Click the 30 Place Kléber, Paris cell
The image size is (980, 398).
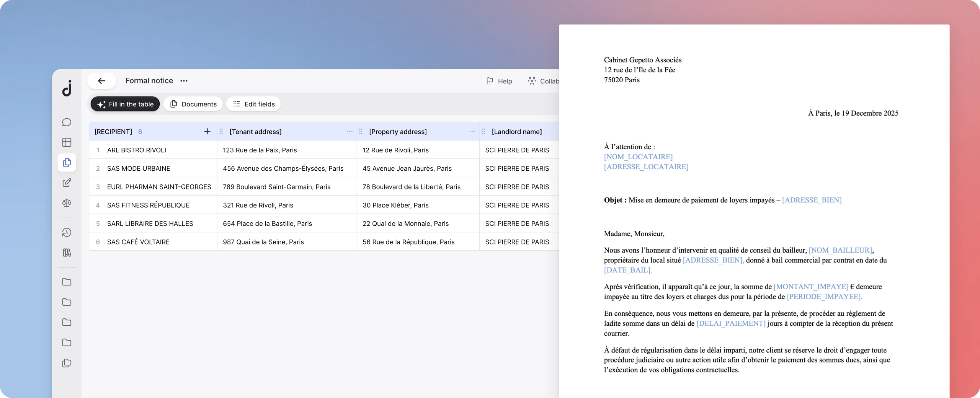[x=418, y=205]
